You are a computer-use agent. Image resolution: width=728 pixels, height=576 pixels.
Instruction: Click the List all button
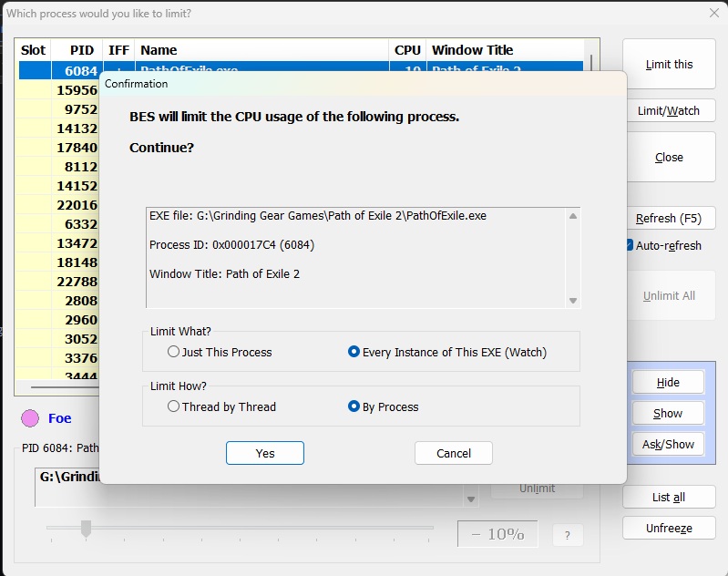[x=669, y=497]
